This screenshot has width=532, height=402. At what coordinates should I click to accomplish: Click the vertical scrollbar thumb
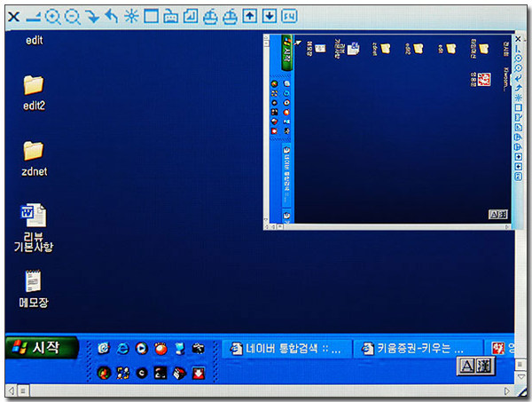click(520, 365)
